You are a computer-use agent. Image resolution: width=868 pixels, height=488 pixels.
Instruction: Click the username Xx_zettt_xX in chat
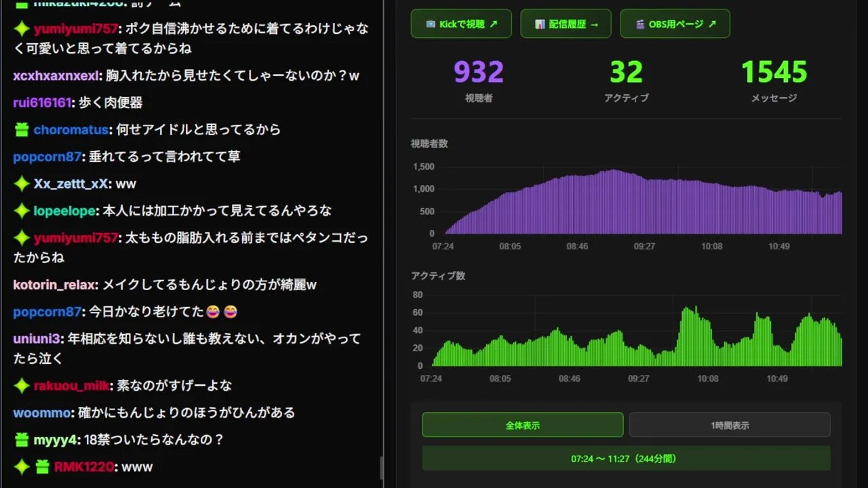point(72,184)
